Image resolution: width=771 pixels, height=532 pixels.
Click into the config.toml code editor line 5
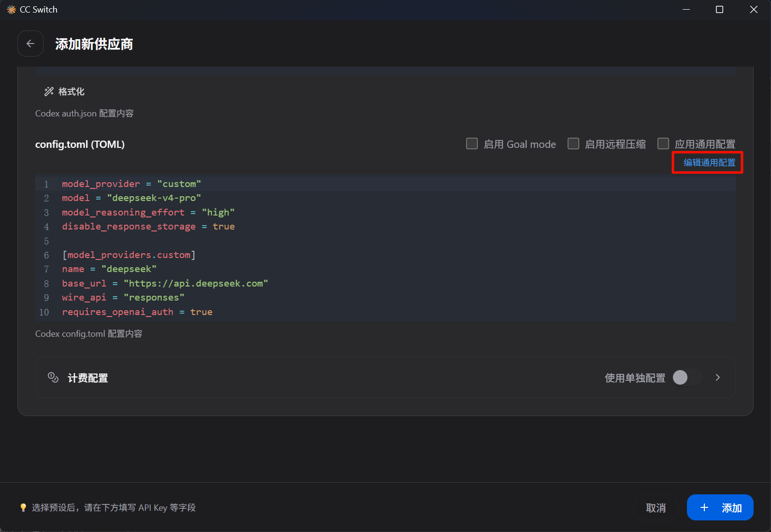click(x=385, y=241)
